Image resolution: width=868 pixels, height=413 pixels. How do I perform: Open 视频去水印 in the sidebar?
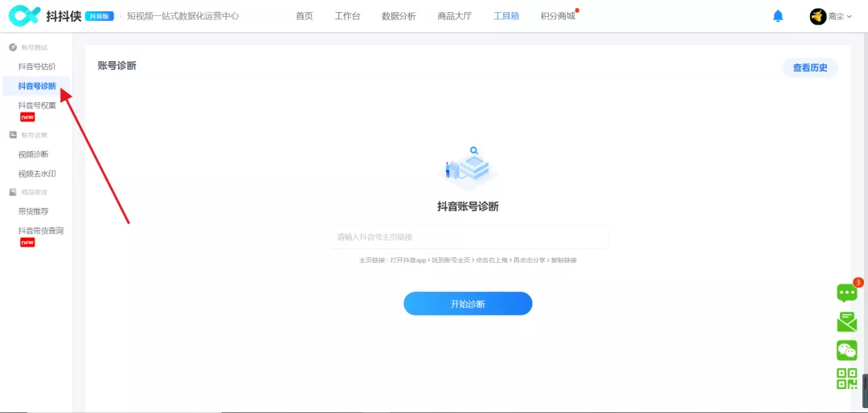[36, 174]
